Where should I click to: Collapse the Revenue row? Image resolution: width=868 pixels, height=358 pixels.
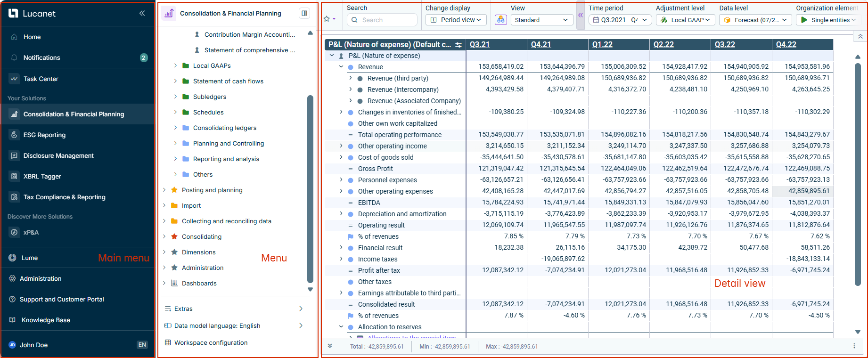click(x=341, y=67)
